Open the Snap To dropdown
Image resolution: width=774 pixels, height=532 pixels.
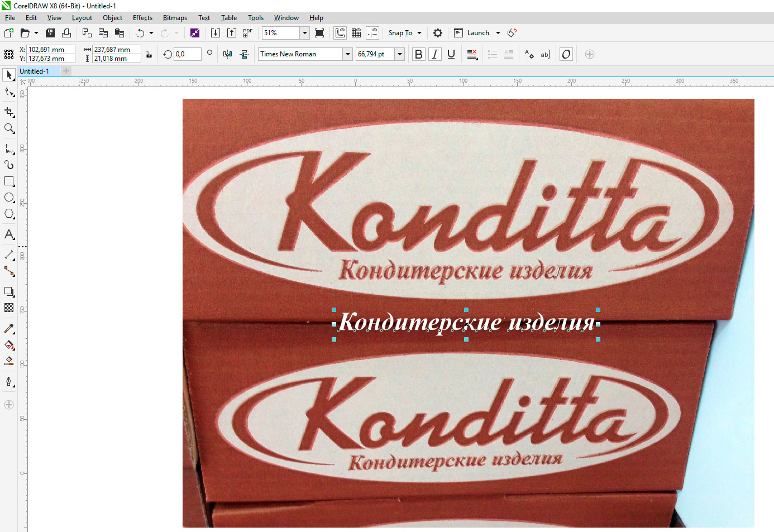pos(405,33)
